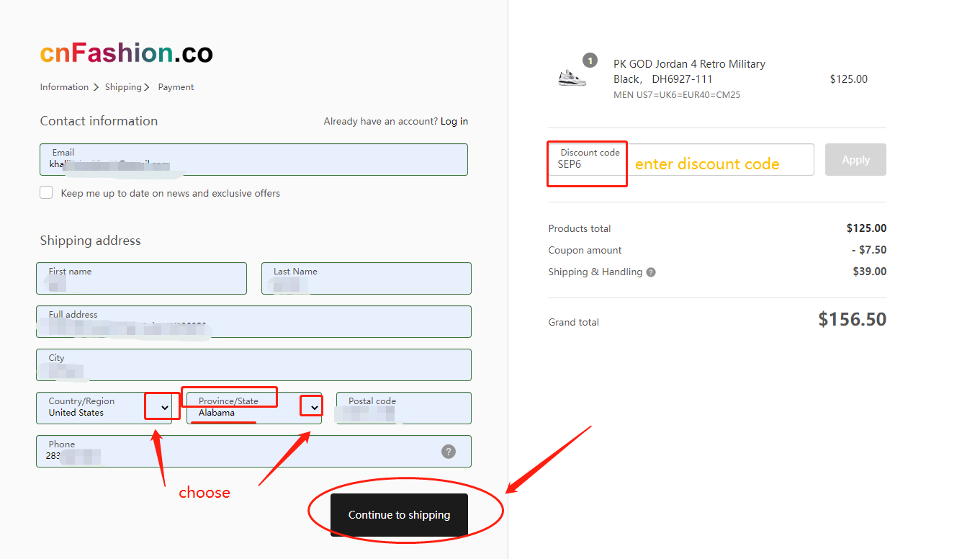Open the Province/State dropdown
980x559 pixels.
click(253, 408)
